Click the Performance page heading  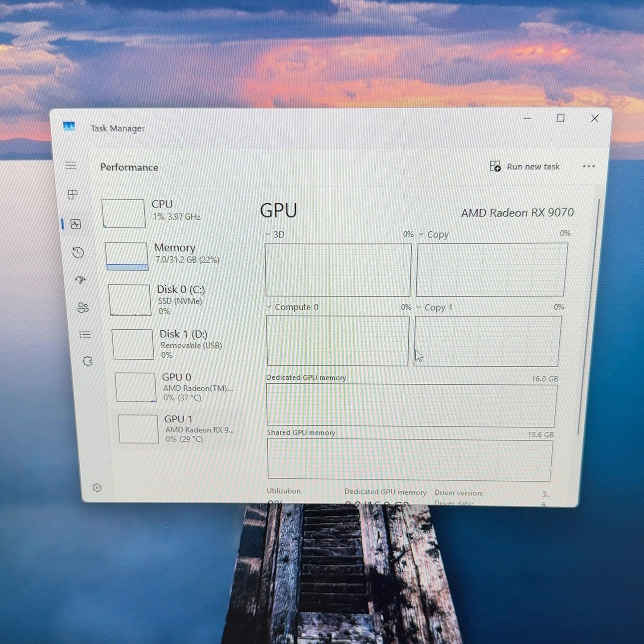coord(129,167)
